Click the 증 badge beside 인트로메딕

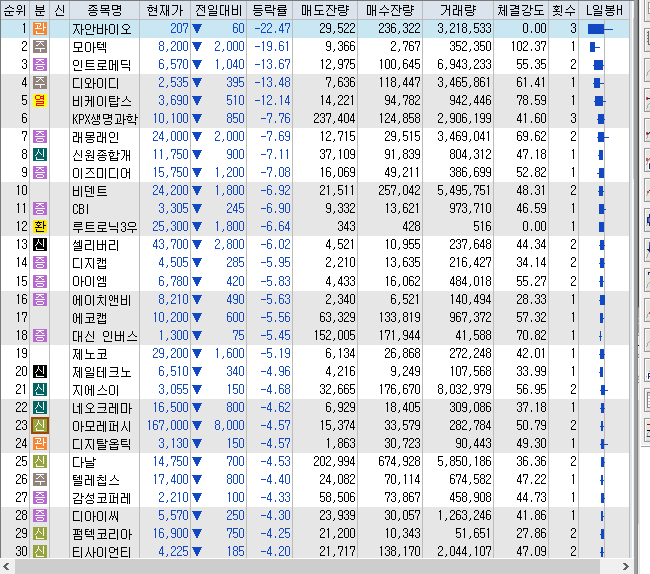(40, 65)
